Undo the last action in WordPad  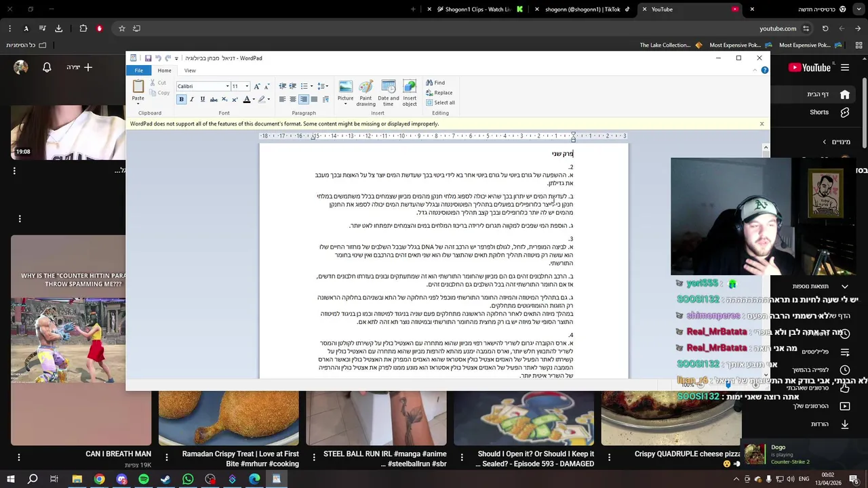point(158,58)
